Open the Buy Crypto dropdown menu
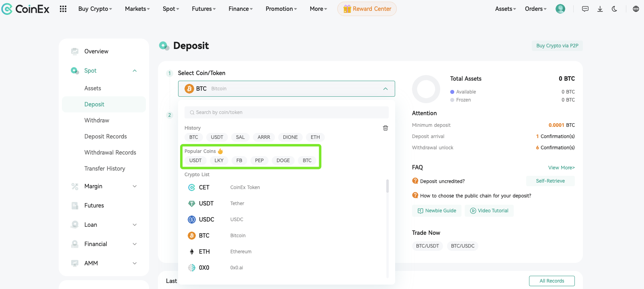Screen dimensions: 644x289 [95, 9]
